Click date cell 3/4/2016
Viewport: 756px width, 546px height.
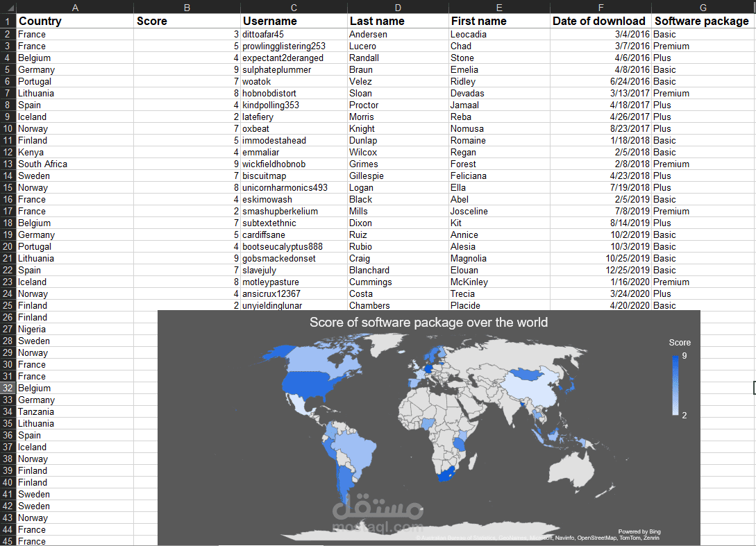600,34
